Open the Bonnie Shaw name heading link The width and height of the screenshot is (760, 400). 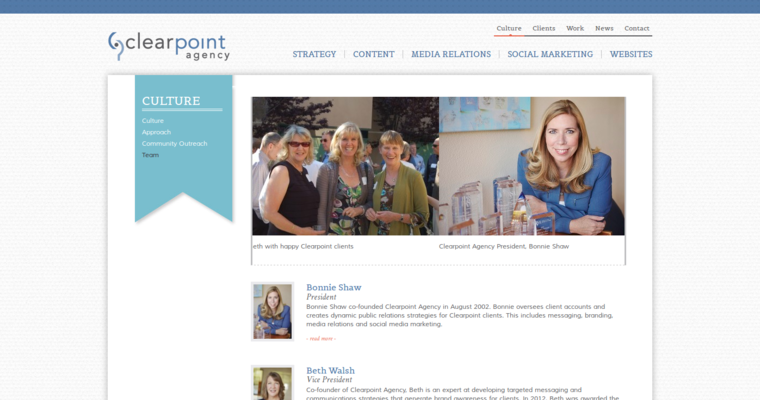click(333, 287)
